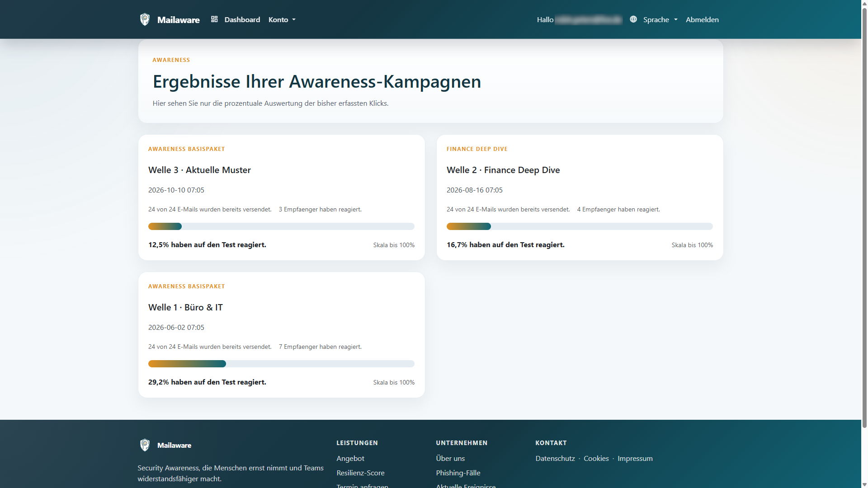This screenshot has width=868, height=488.
Task: Open the Cookies link
Action: 596,458
